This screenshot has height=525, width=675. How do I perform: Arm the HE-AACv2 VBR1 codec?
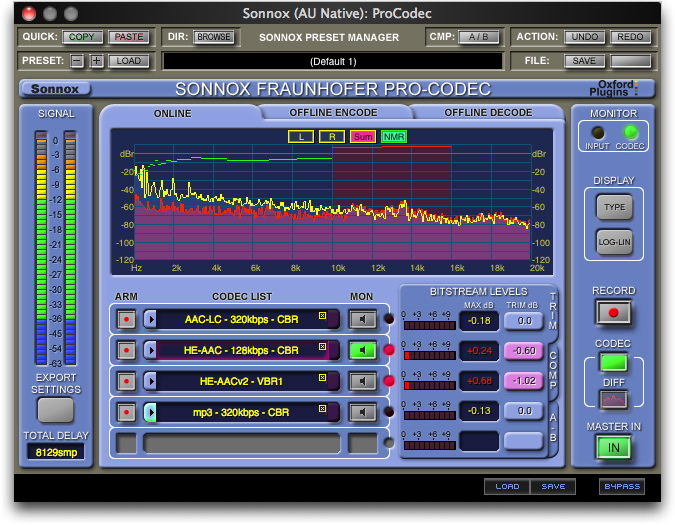126,381
